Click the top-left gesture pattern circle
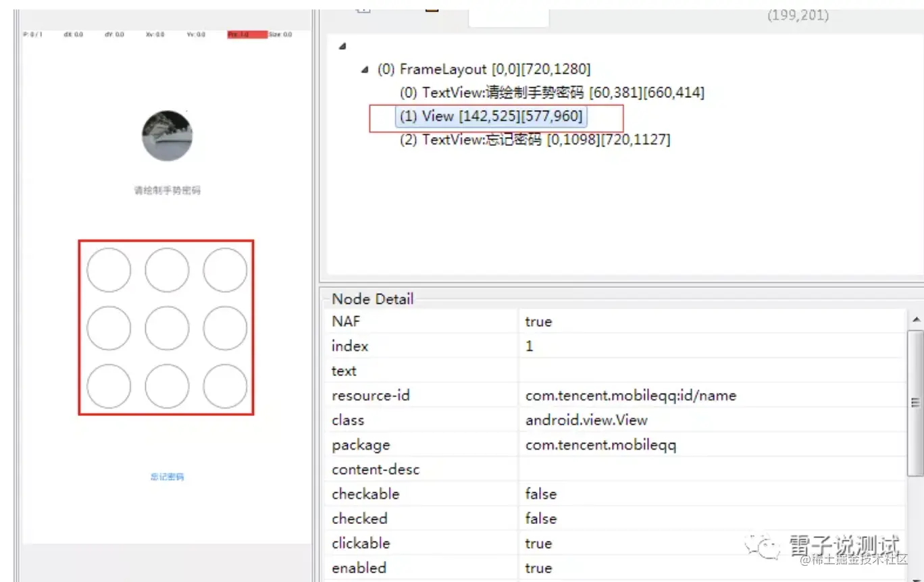Image resolution: width=924 pixels, height=582 pixels. click(109, 270)
